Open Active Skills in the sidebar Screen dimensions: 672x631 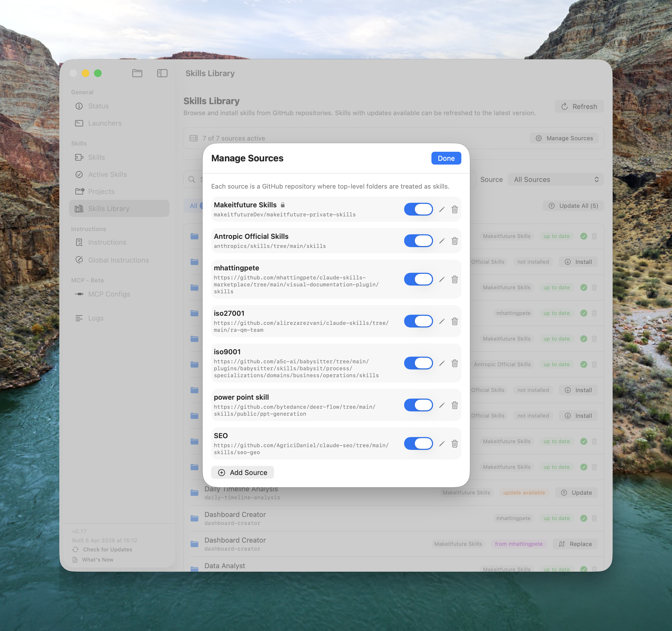[x=107, y=174]
